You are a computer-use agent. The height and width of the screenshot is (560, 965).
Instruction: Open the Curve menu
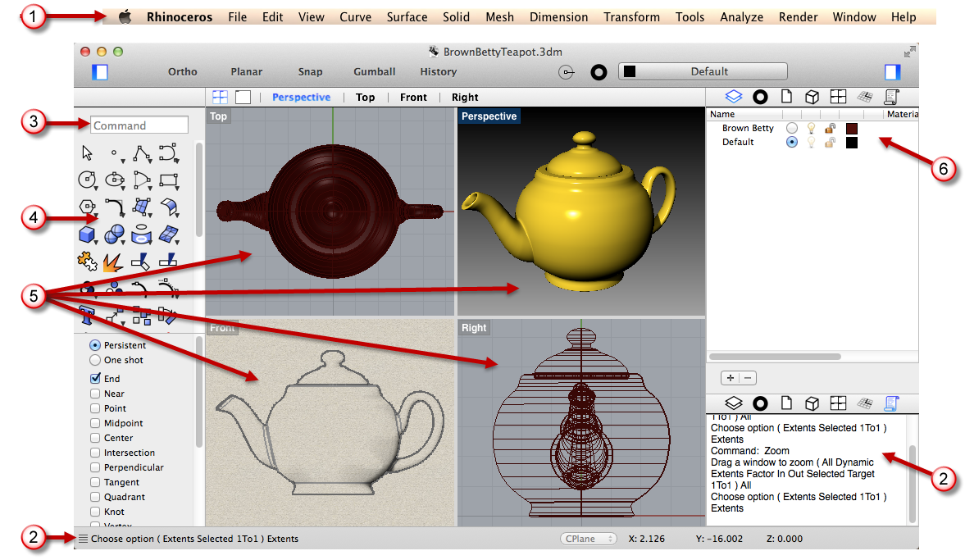pos(355,17)
